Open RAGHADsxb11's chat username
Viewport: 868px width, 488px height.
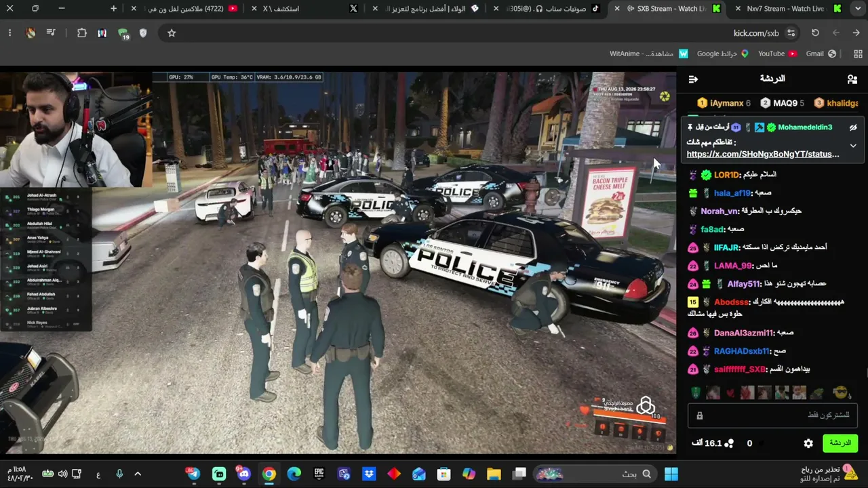point(741,352)
